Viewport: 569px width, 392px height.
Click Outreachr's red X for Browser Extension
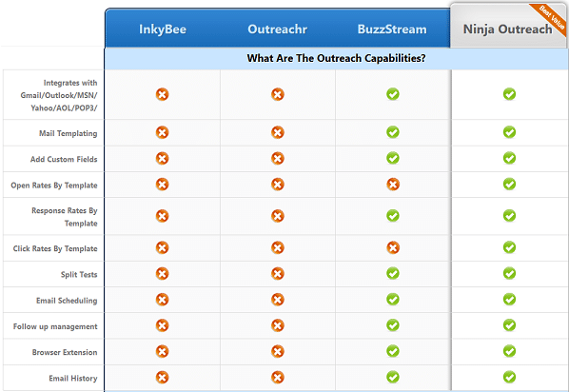point(278,351)
